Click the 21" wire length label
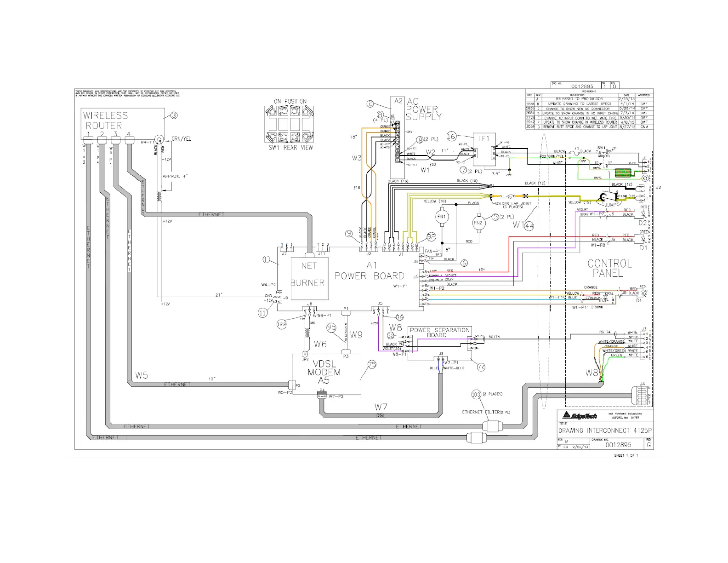This screenshot has width=728, height=563. pyautogui.click(x=219, y=295)
